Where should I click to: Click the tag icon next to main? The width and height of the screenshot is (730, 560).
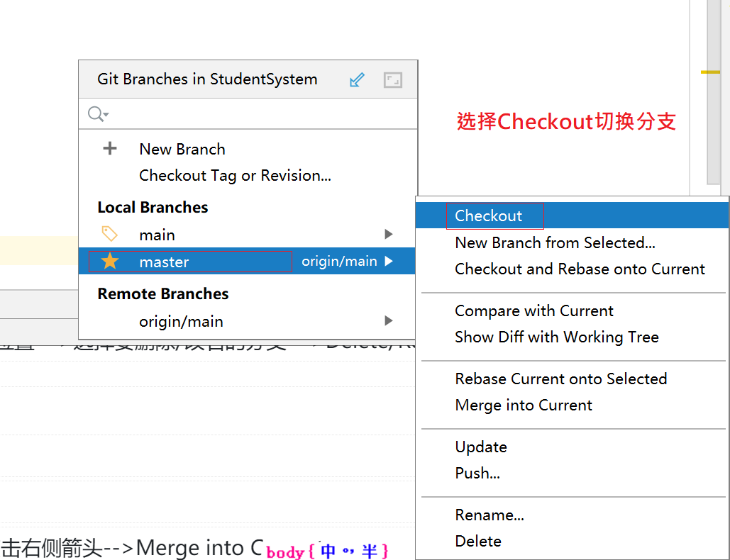click(110, 234)
